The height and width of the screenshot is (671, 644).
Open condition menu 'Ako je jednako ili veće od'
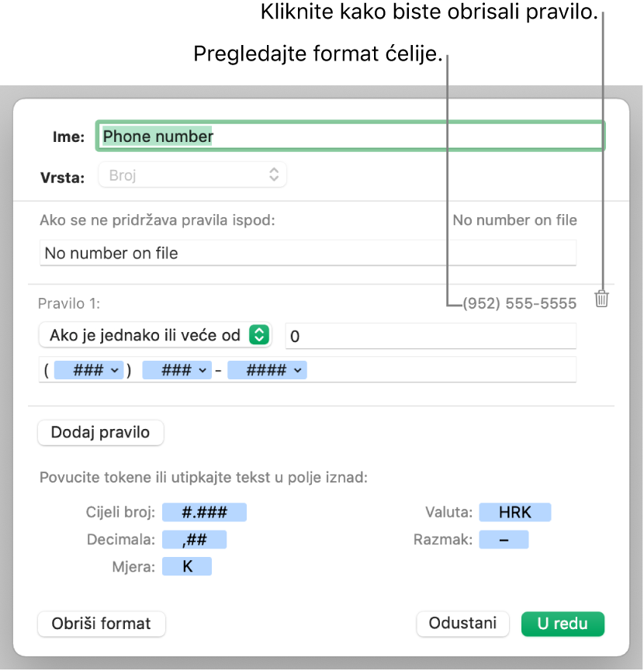click(155, 335)
